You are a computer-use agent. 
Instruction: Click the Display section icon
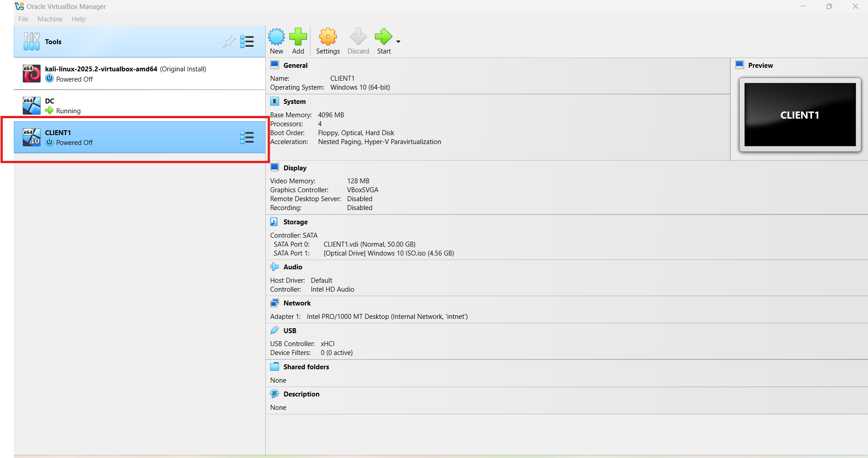(x=275, y=168)
